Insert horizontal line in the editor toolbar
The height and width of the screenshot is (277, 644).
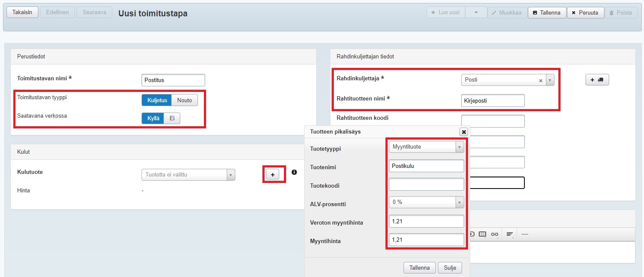525,234
